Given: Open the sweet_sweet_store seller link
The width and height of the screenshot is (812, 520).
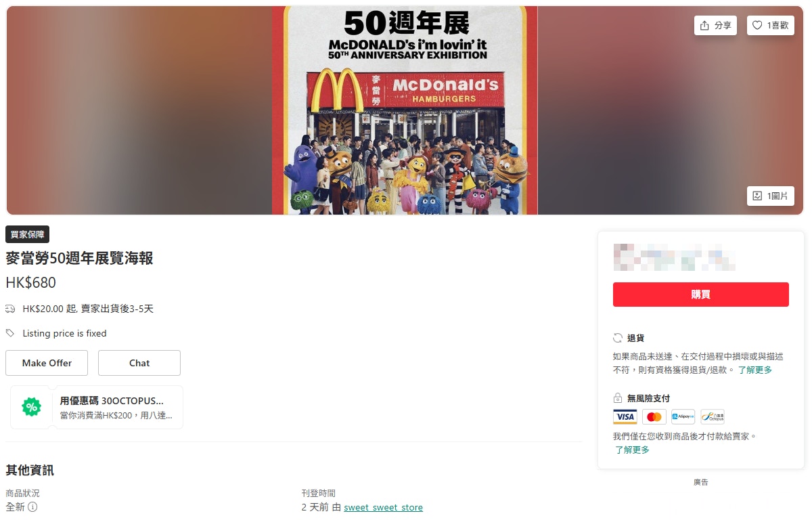Looking at the screenshot, I should click(x=383, y=507).
